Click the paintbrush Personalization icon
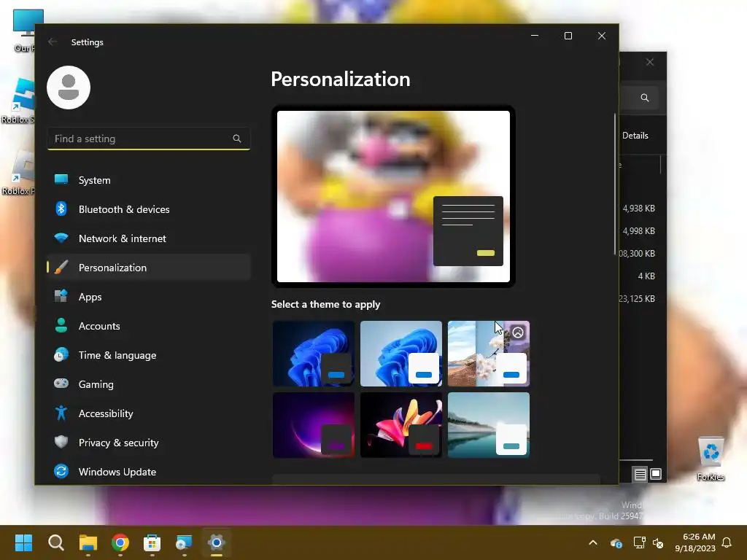 tap(61, 267)
